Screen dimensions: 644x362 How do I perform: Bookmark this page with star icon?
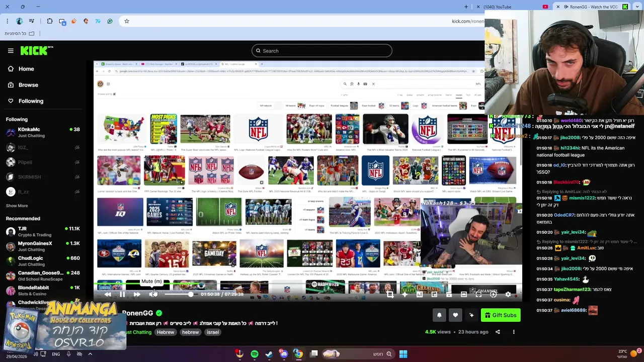pos(127,21)
